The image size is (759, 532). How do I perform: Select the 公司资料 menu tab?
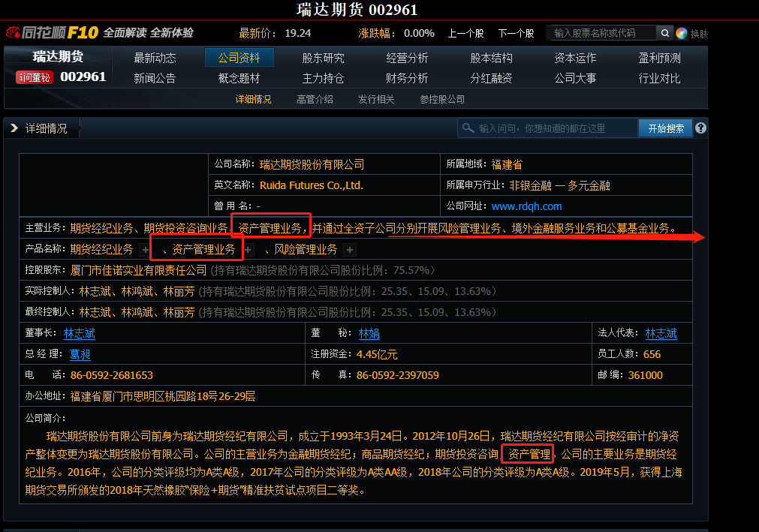[239, 58]
